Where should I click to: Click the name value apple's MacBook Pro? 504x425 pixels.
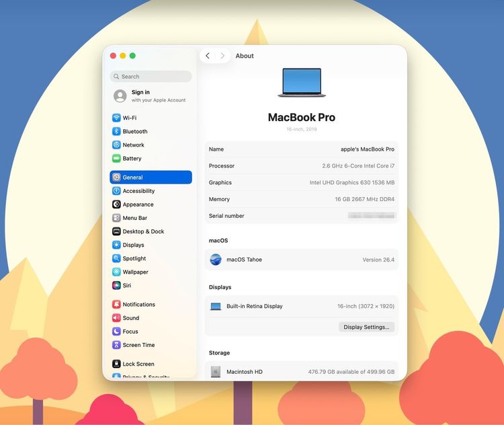point(368,149)
